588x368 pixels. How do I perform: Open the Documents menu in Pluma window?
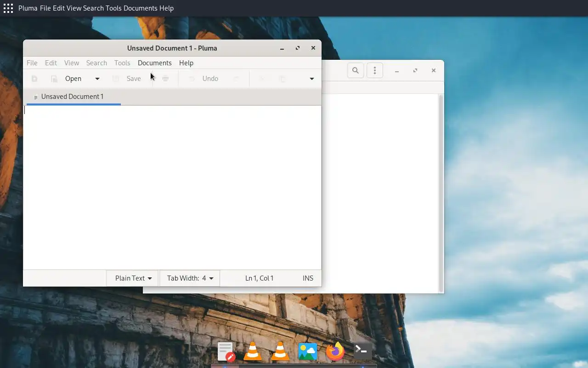(x=154, y=63)
